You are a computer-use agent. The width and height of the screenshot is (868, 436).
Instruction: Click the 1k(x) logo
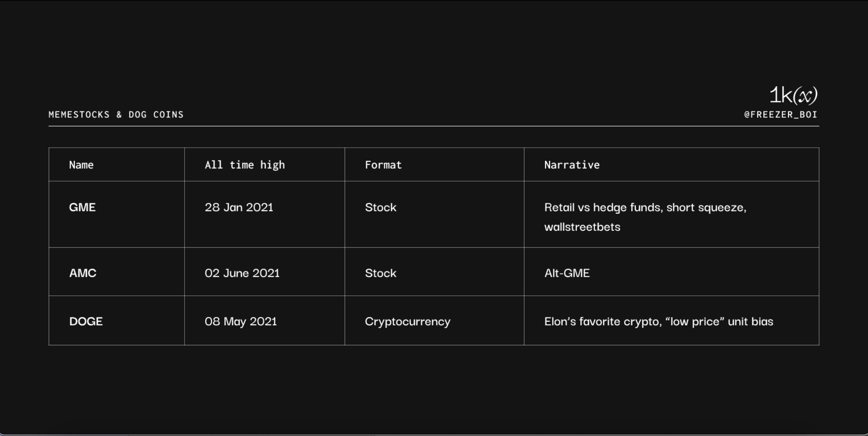[793, 95]
